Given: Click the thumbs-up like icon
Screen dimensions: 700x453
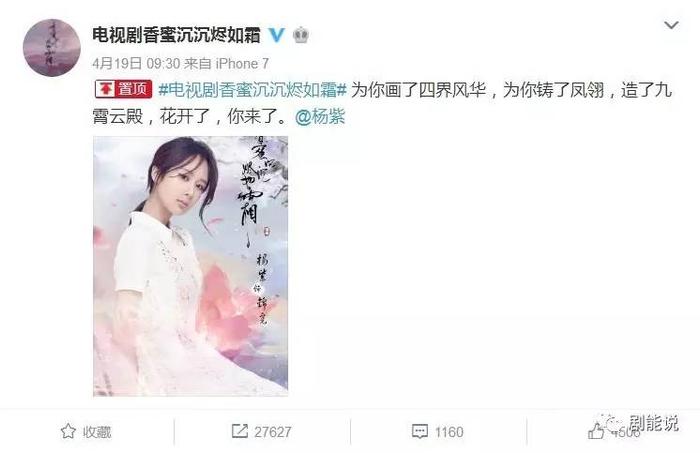Looking at the screenshot, I should pos(596,431).
